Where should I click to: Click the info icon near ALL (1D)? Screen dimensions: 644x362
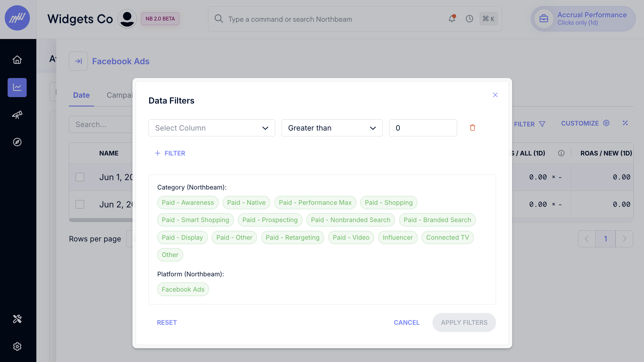point(561,153)
